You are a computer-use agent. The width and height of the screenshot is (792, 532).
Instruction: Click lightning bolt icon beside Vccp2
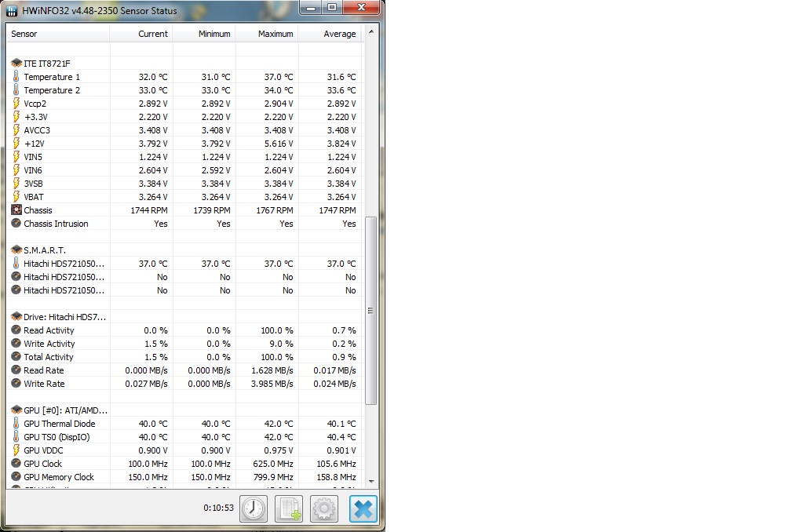pyautogui.click(x=16, y=104)
